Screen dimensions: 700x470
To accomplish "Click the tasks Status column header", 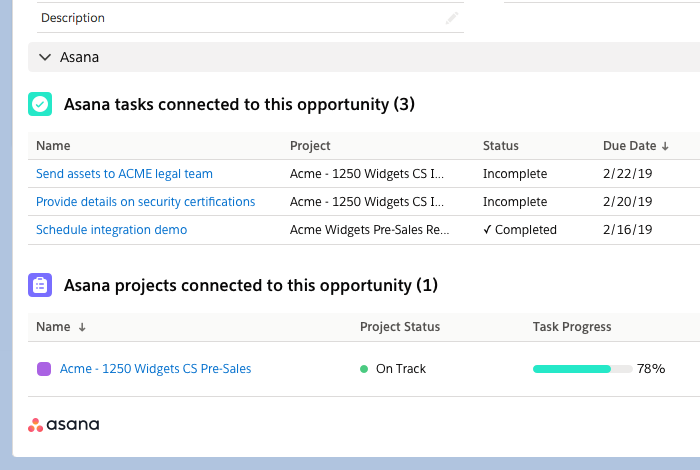I will click(x=501, y=146).
